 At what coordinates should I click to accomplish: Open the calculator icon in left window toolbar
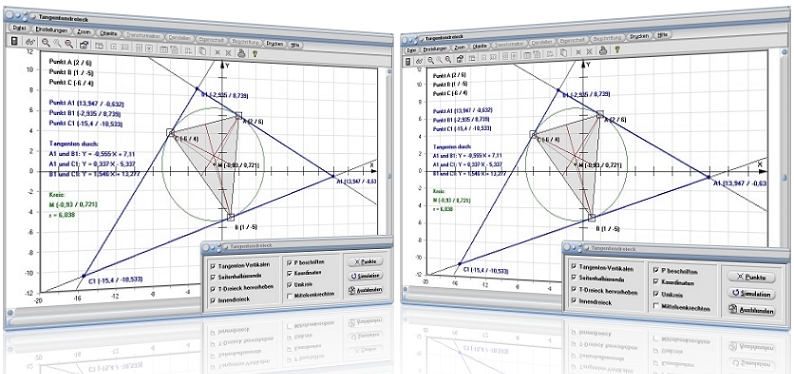tap(14, 41)
